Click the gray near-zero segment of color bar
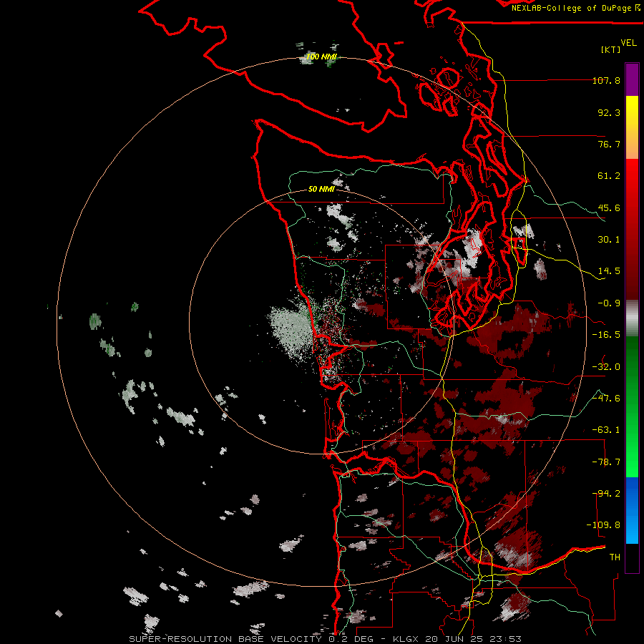Image resolution: width=644 pixels, height=644 pixels. click(632, 318)
